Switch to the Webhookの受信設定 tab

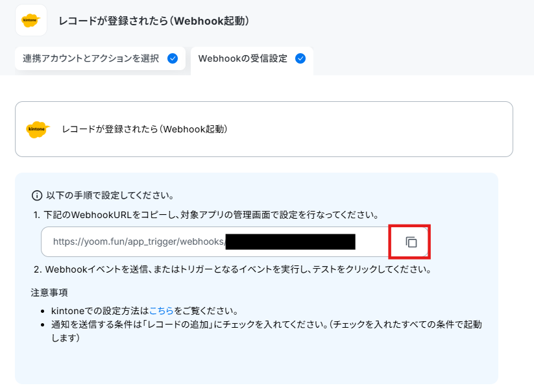[x=252, y=60]
